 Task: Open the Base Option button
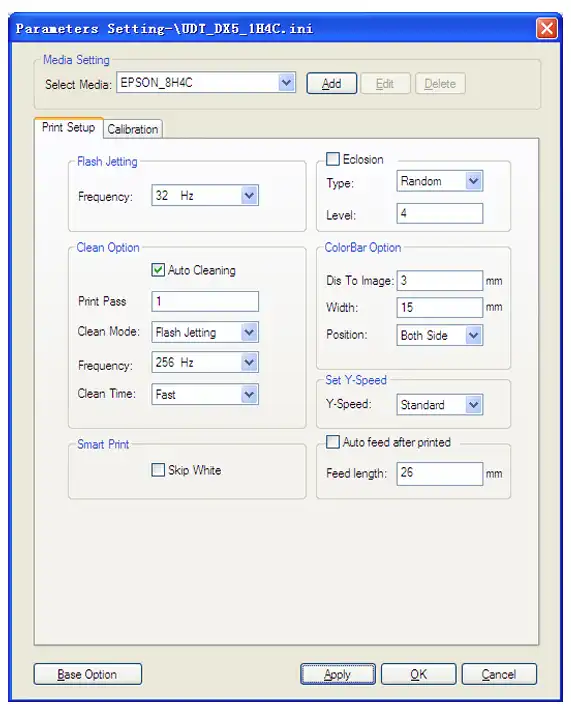[88, 674]
